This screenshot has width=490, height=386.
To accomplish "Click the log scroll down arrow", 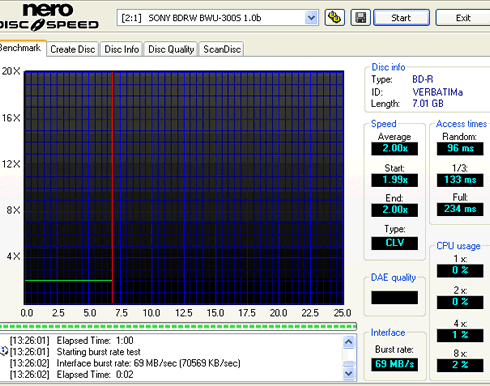I will coord(349,373).
